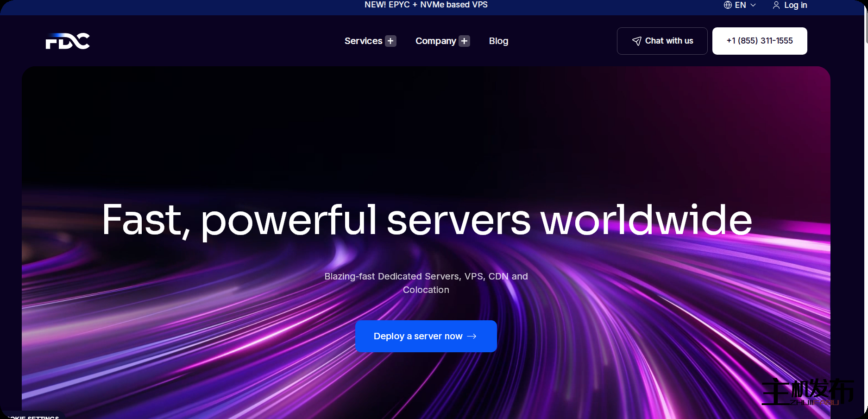Open Cookie Settings at the bottom left
The width and height of the screenshot is (868, 419).
click(x=33, y=417)
